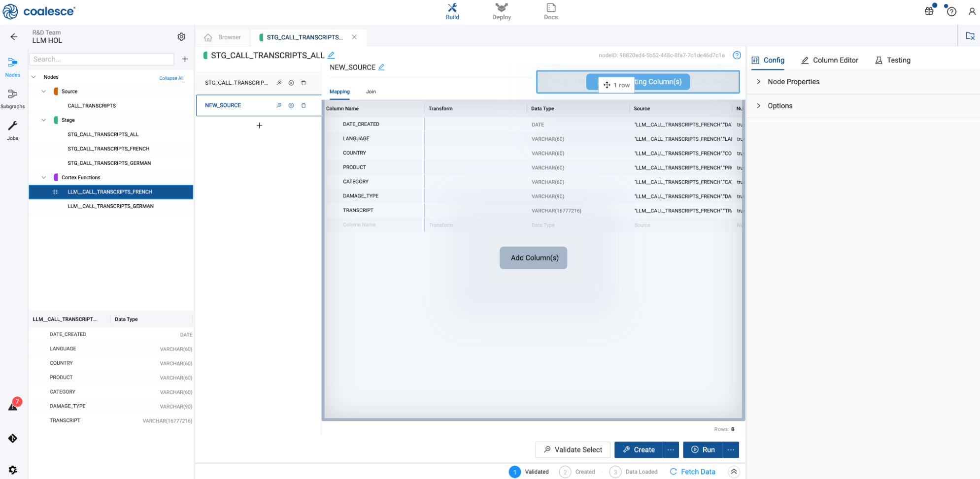This screenshot has height=479, width=980.
Task: Collapse the Source group
Action: [x=44, y=91]
